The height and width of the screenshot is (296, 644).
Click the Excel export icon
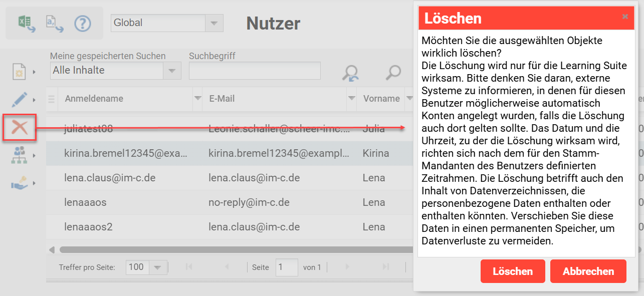[26, 23]
